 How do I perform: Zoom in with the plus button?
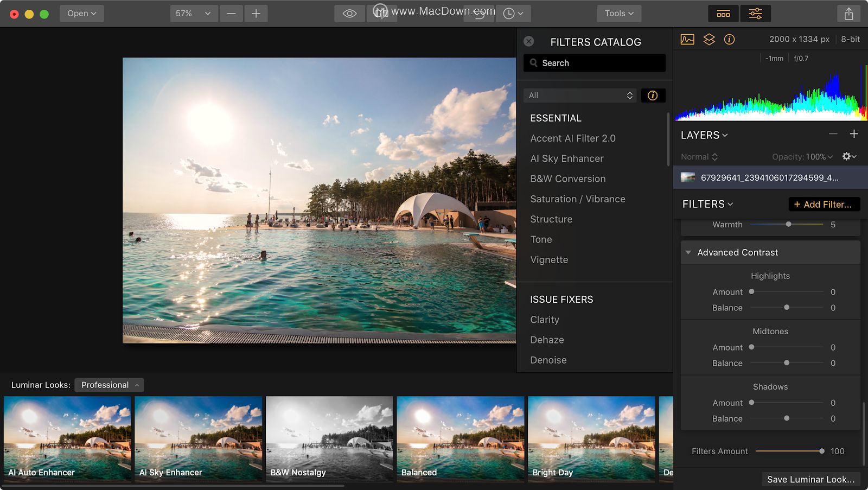point(256,14)
